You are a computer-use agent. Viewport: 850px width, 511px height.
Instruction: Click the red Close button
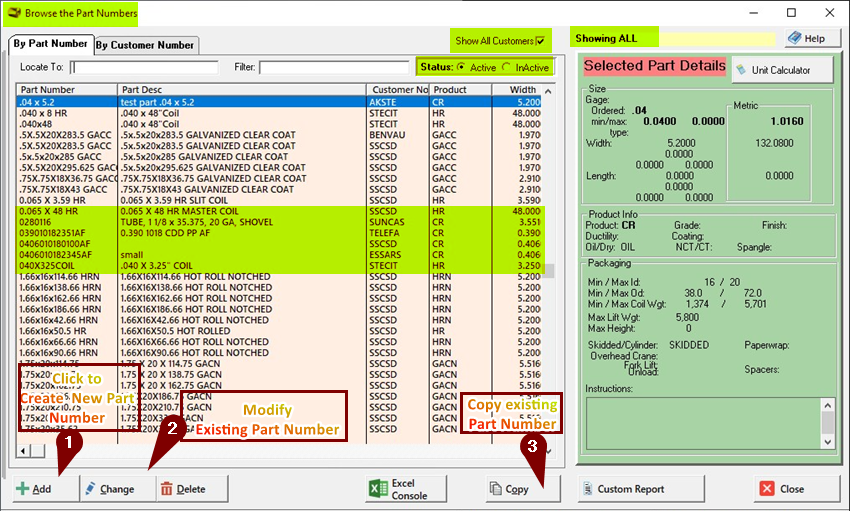point(781,489)
